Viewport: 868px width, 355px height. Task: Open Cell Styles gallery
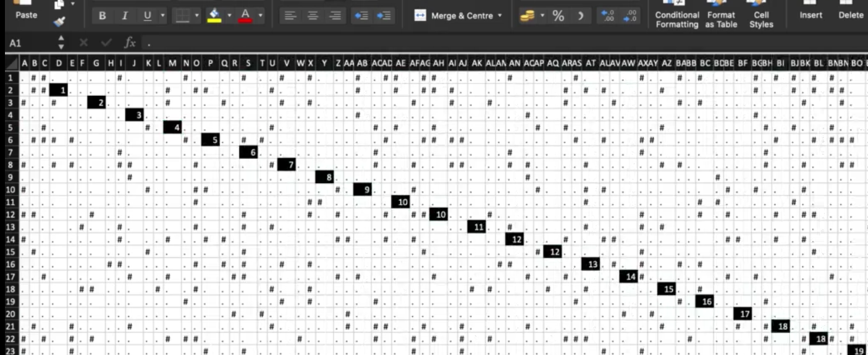(x=761, y=15)
